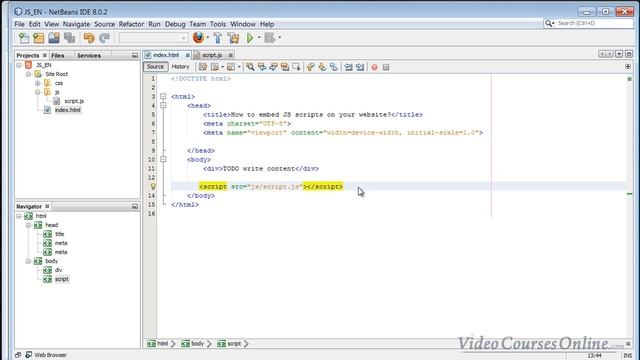Click Shift Line Right icon

click(x=360, y=67)
